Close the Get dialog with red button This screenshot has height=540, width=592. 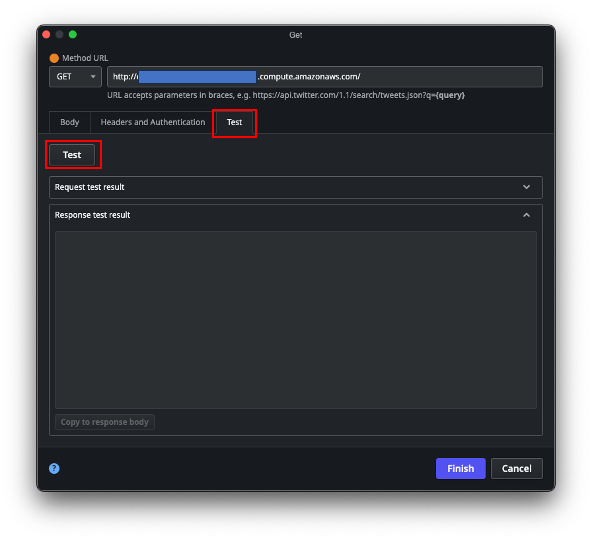coord(46,35)
